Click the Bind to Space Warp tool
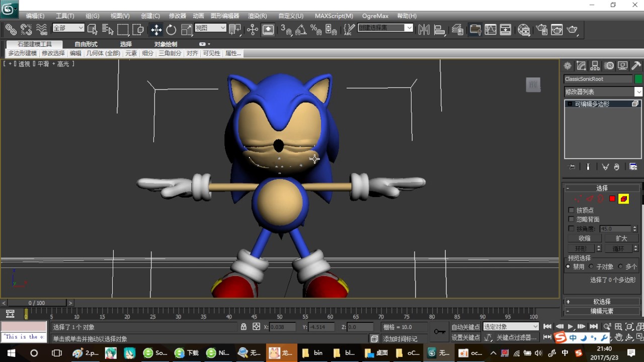 click(x=42, y=29)
